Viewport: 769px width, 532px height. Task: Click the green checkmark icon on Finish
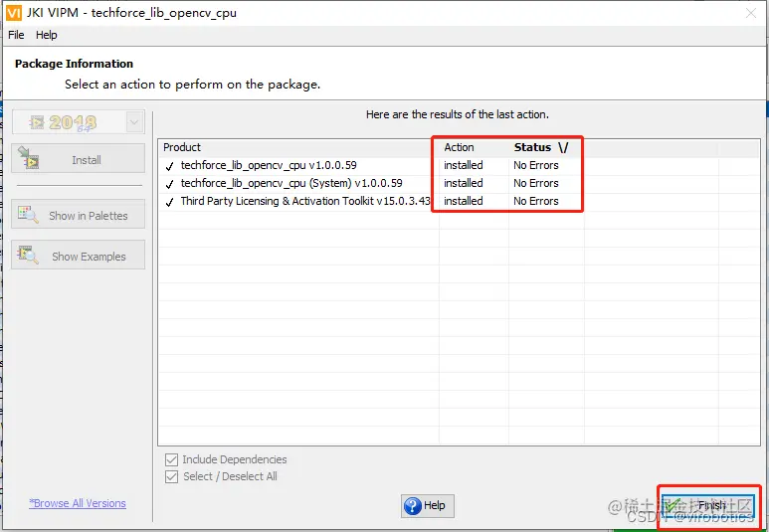(x=673, y=504)
